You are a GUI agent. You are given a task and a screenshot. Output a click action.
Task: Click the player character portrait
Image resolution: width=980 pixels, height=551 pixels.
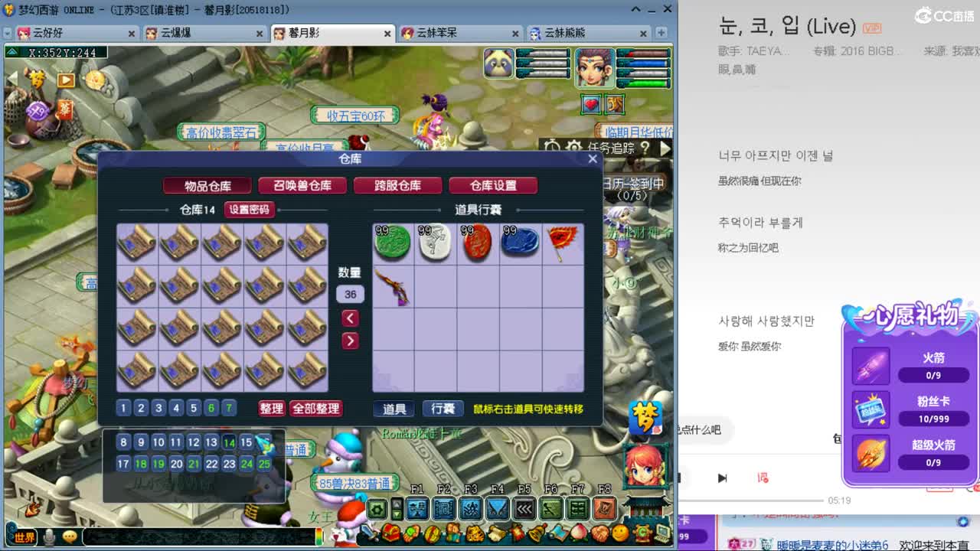point(594,67)
